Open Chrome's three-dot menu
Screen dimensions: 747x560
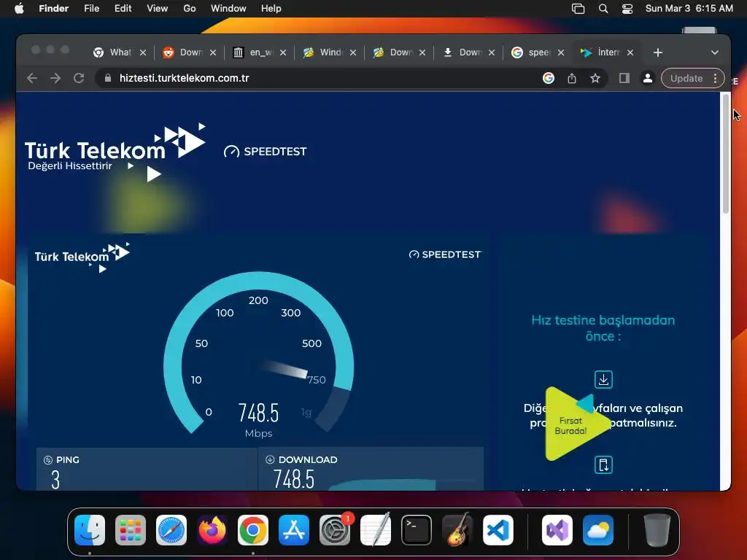click(715, 78)
